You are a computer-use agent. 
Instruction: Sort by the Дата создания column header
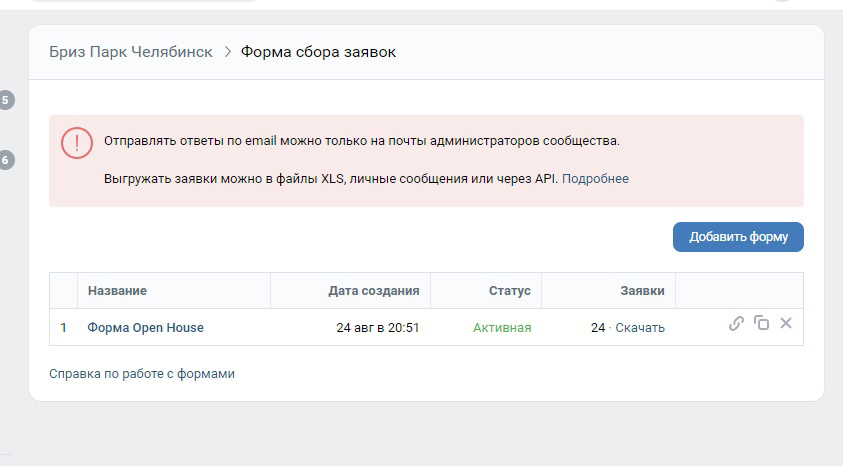click(x=374, y=291)
